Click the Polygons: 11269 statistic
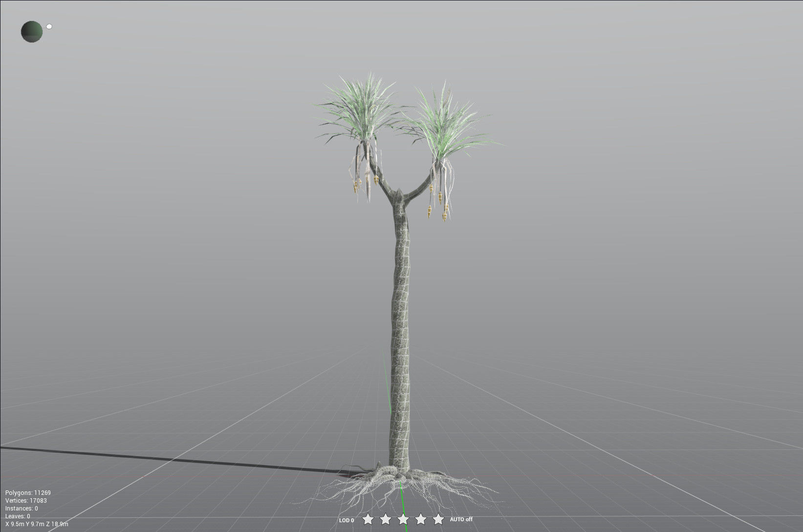The width and height of the screenshot is (803, 532). 28,493
